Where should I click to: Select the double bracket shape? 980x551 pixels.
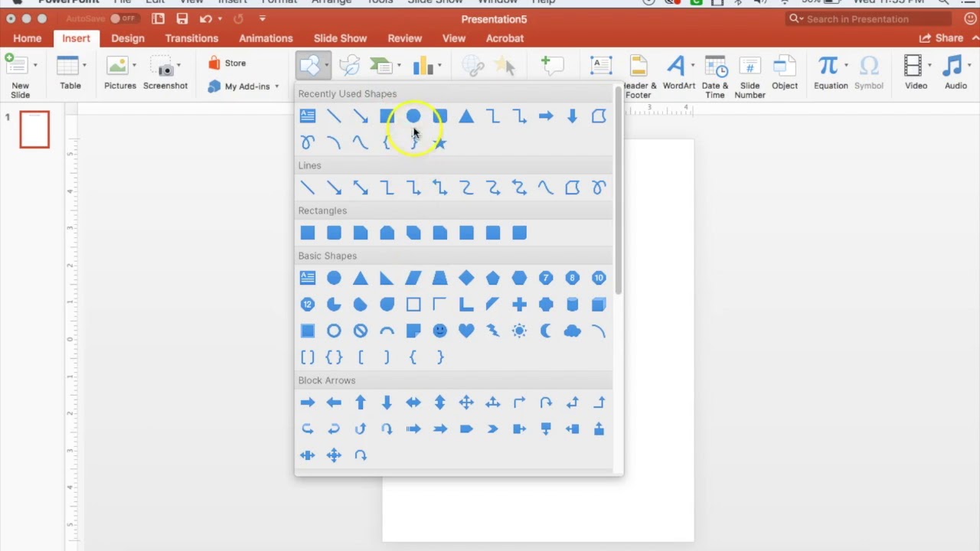click(x=308, y=357)
